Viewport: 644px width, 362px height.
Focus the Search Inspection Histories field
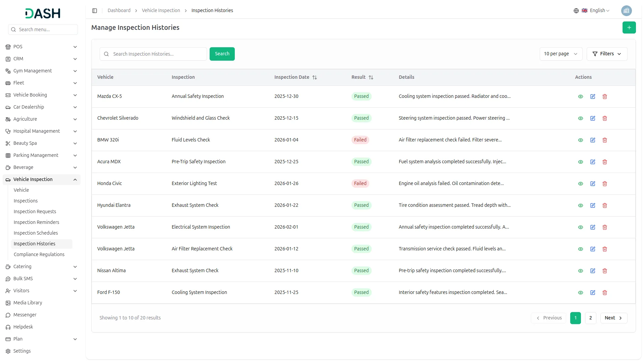(158, 54)
